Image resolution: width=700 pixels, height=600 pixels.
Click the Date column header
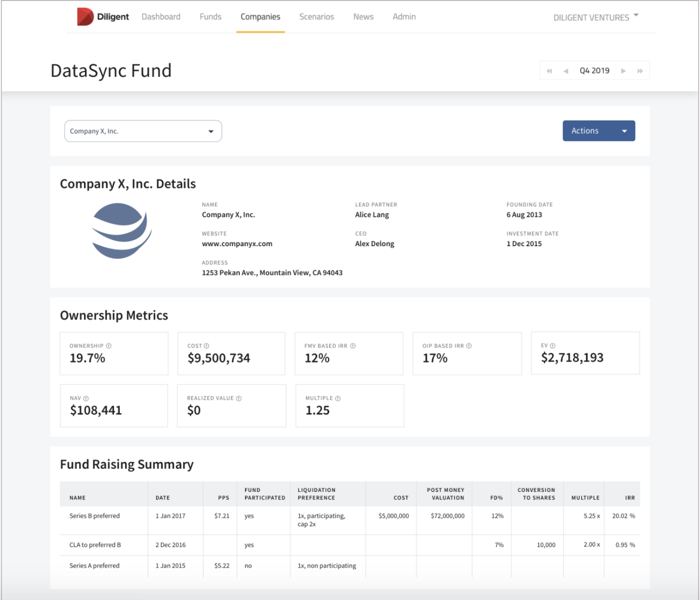click(x=163, y=498)
